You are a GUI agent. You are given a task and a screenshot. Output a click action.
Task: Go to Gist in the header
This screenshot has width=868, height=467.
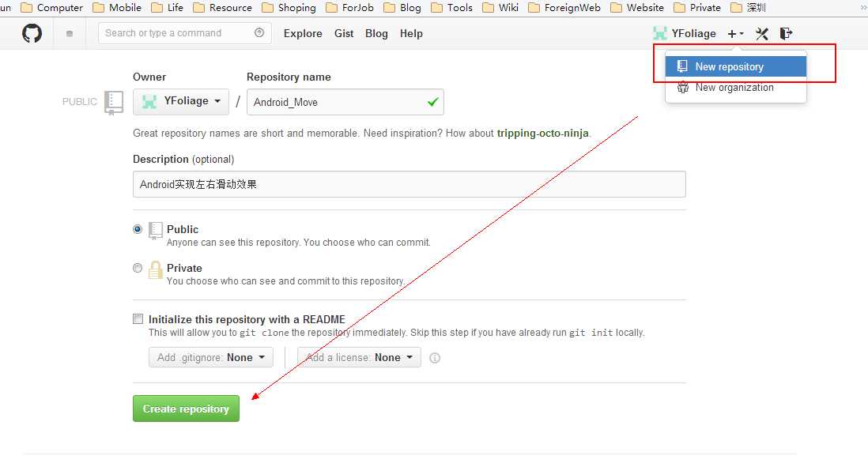344,34
